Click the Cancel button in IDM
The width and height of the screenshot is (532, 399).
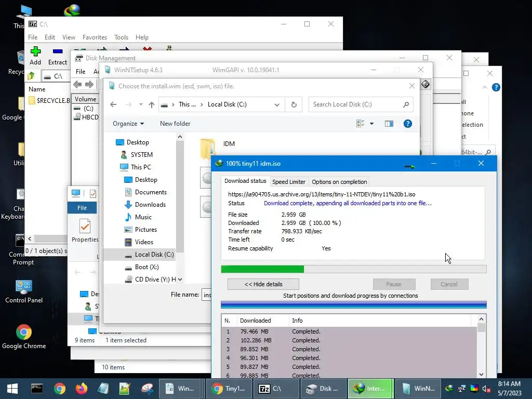coord(449,284)
